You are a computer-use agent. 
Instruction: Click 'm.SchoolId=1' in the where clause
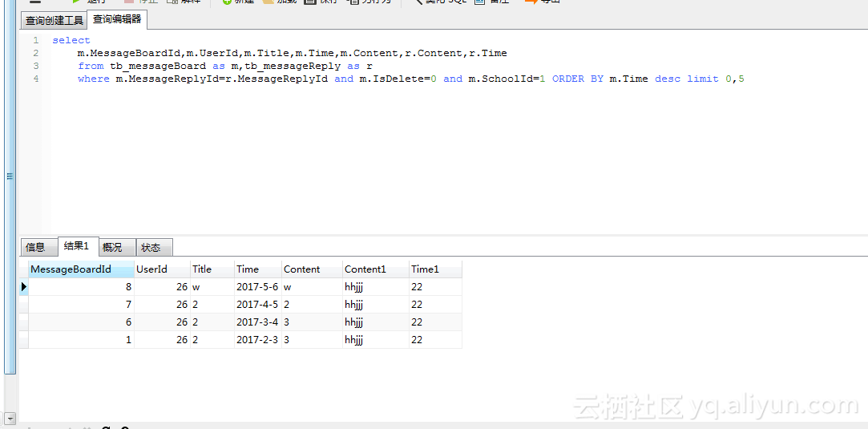(x=507, y=79)
